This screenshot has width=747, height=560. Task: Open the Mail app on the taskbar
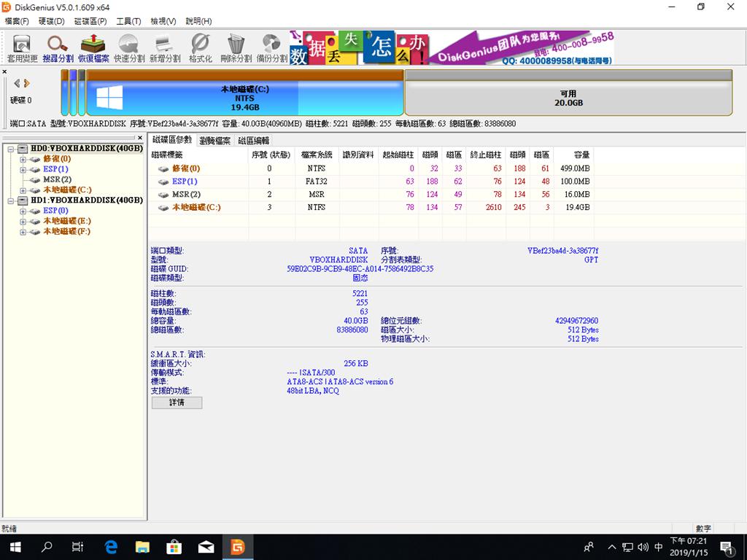click(206, 547)
